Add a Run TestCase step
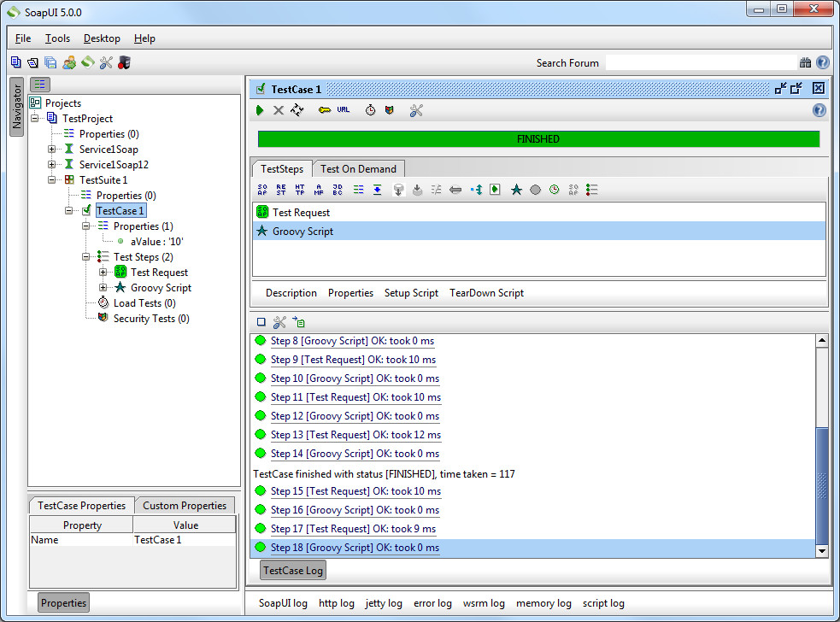This screenshot has height=622, width=840. [x=495, y=190]
